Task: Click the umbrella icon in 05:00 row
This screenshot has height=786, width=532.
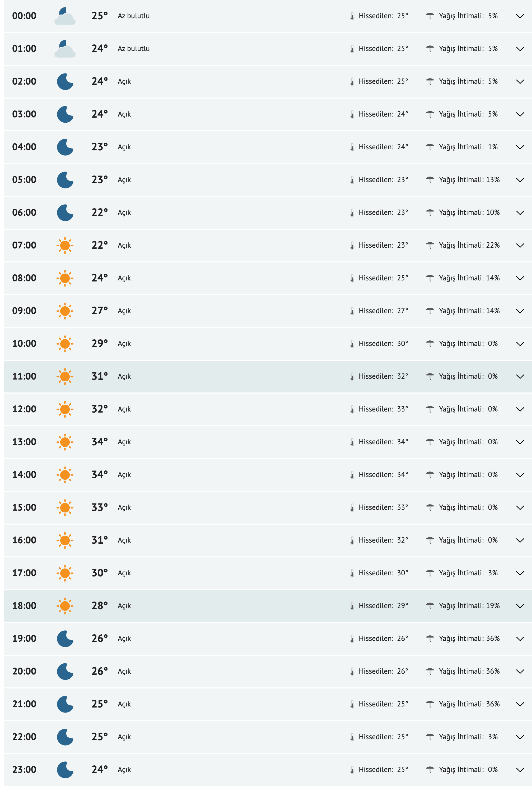Action: coord(430,180)
